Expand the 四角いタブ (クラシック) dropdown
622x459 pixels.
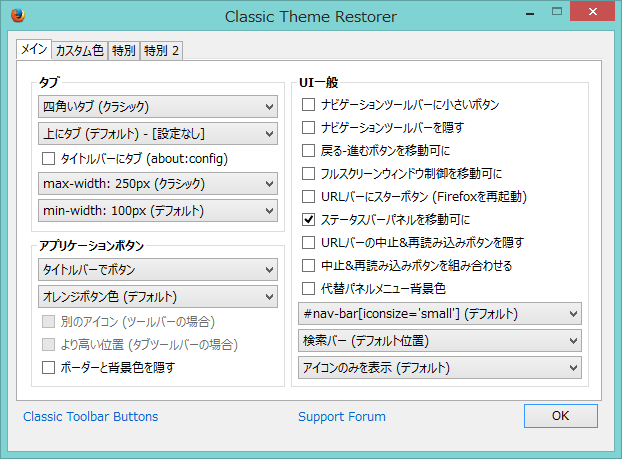158,106
